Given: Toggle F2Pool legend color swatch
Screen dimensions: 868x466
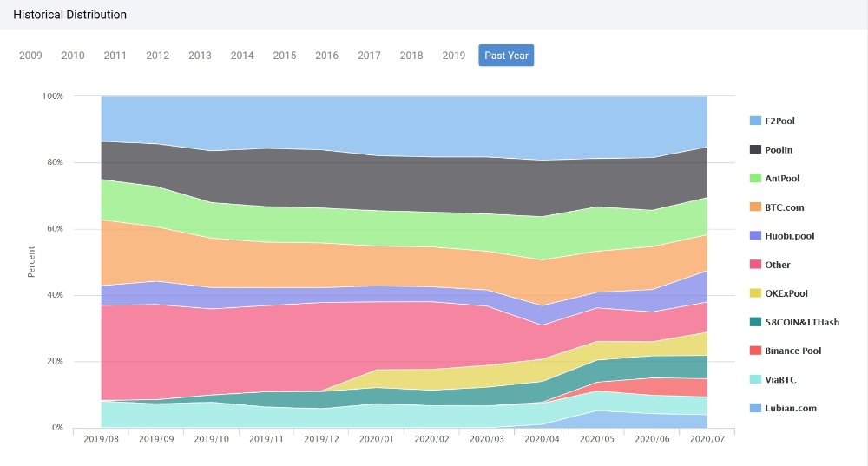Looking at the screenshot, I should 755,121.
